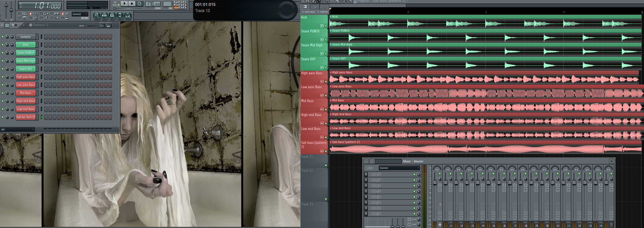
Task: Open the Playlist window button
Action: (96, 16)
